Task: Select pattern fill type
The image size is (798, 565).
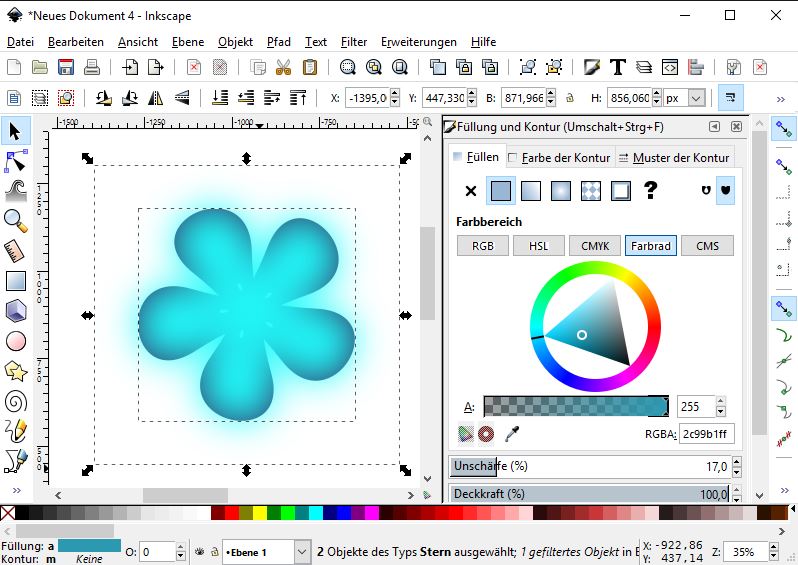Action: pyautogui.click(x=591, y=191)
